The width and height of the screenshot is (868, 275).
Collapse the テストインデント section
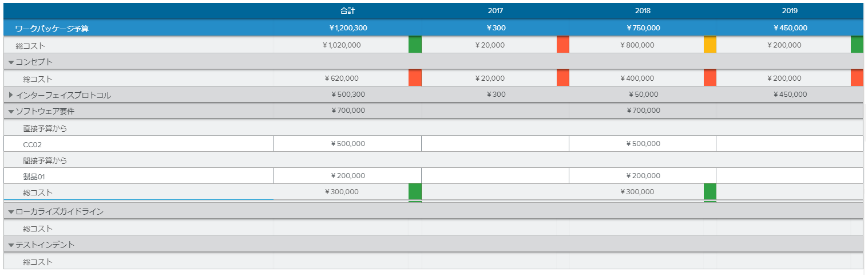pyautogui.click(x=11, y=245)
